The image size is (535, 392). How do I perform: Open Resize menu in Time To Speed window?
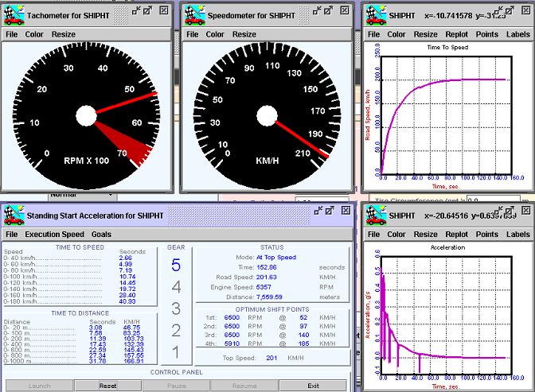click(425, 34)
